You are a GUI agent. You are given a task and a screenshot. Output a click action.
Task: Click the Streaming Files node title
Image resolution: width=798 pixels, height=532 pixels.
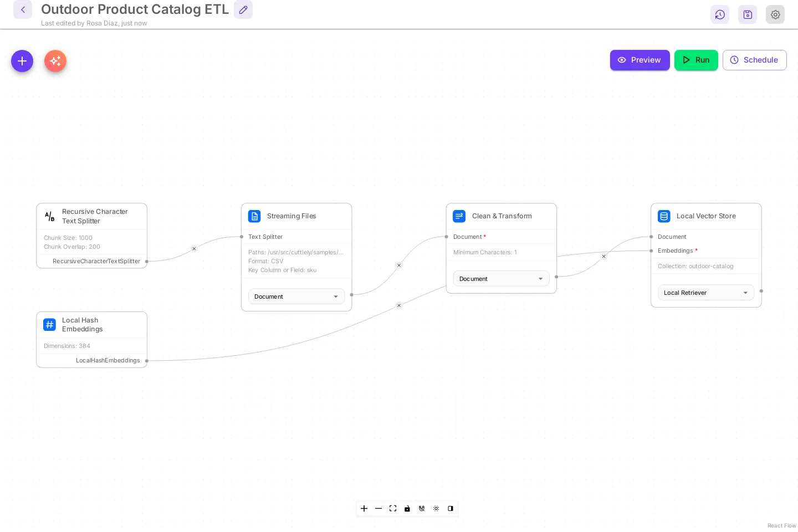291,216
